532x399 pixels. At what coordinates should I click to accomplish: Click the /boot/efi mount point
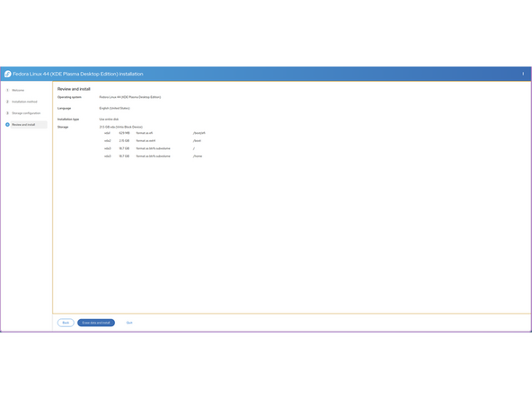point(199,133)
